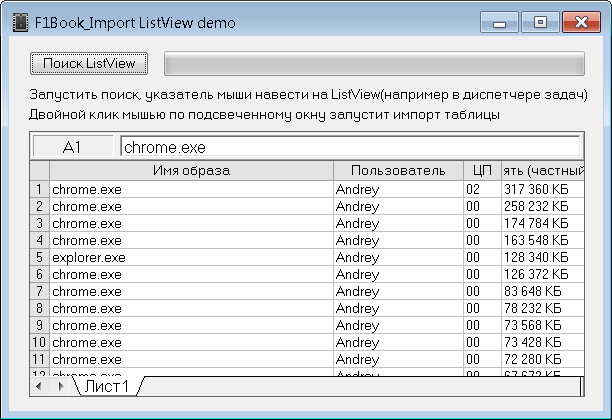
Task: Click the Andrey cell in row 2
Action: 399,206
